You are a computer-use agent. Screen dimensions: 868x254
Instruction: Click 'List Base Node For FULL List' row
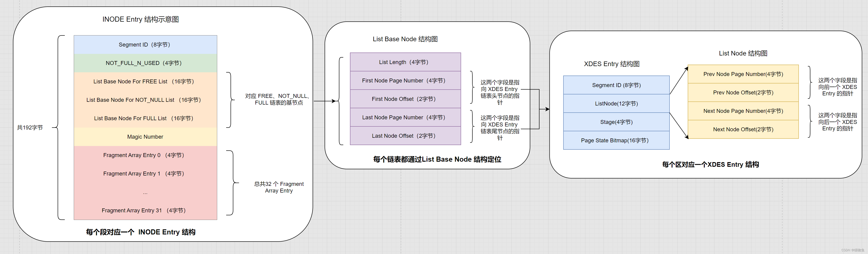(145, 118)
